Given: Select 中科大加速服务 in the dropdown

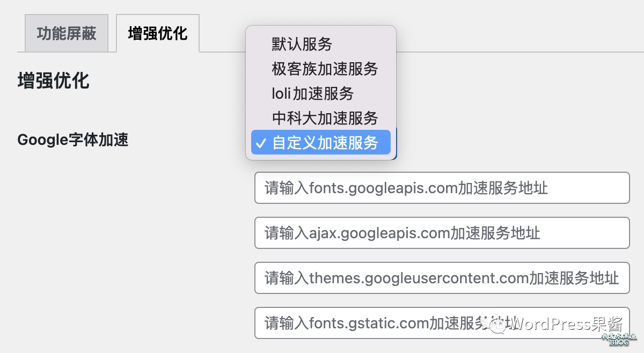Looking at the screenshot, I should [x=325, y=118].
